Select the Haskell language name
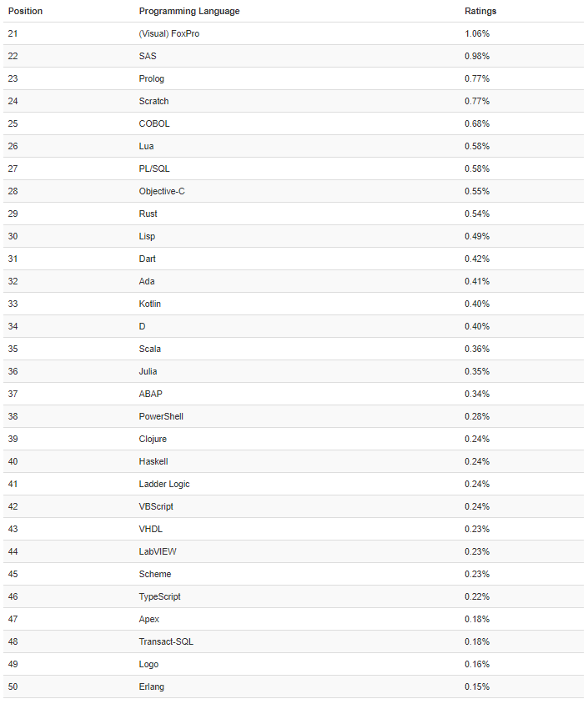Viewport: 588px width, 704px height. pos(153,462)
